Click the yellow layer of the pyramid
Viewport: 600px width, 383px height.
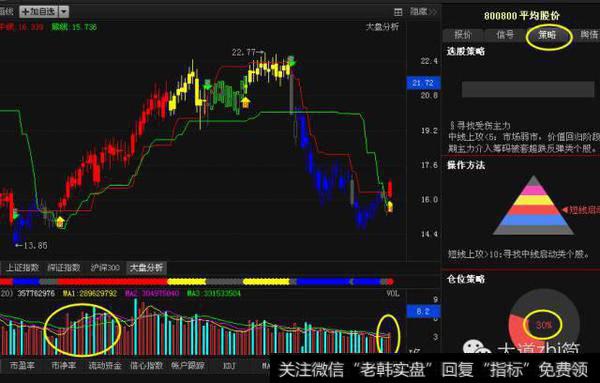coord(533,200)
